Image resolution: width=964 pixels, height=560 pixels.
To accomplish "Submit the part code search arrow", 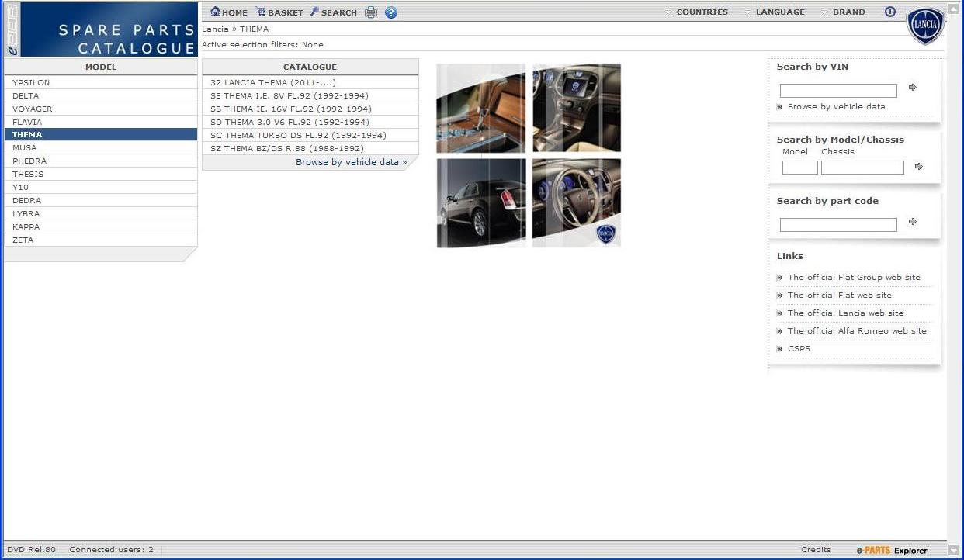I will coord(913,222).
